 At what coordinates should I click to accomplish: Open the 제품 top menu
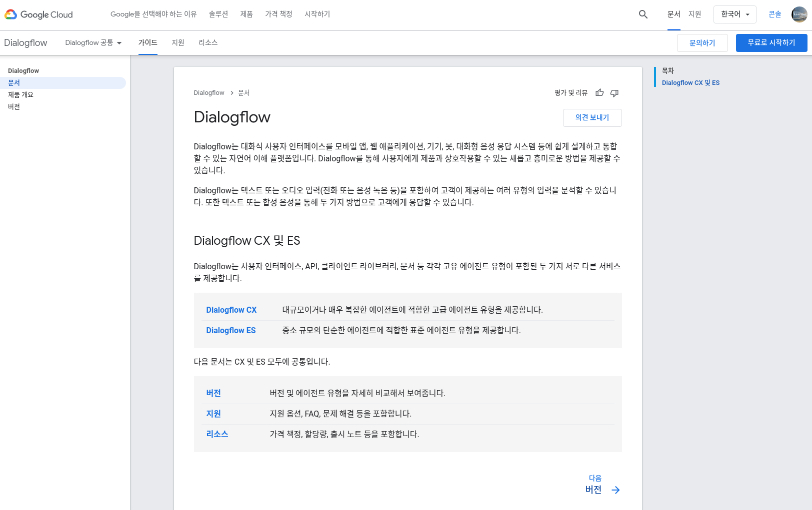point(246,14)
